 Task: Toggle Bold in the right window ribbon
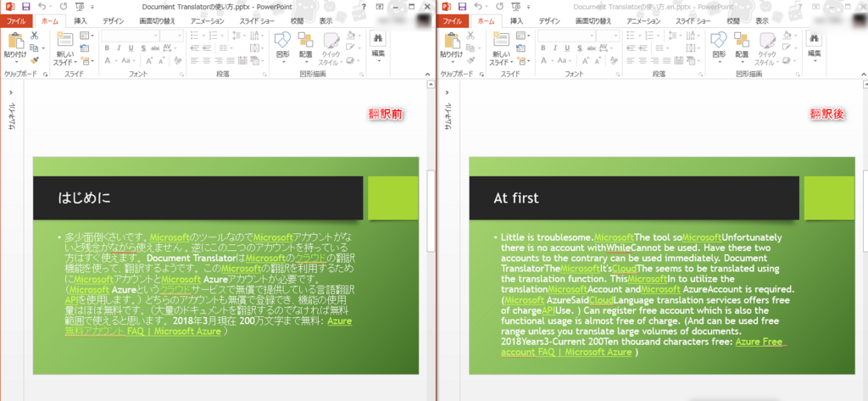543,47
